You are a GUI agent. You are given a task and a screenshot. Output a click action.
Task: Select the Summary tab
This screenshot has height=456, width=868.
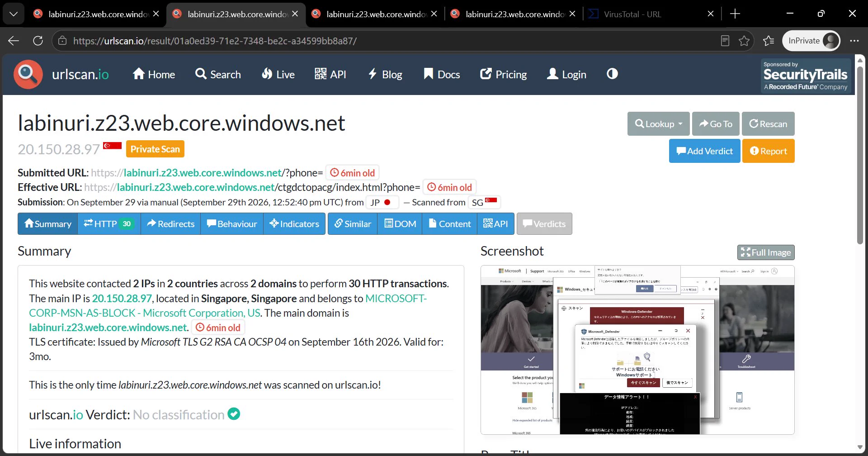coord(48,224)
